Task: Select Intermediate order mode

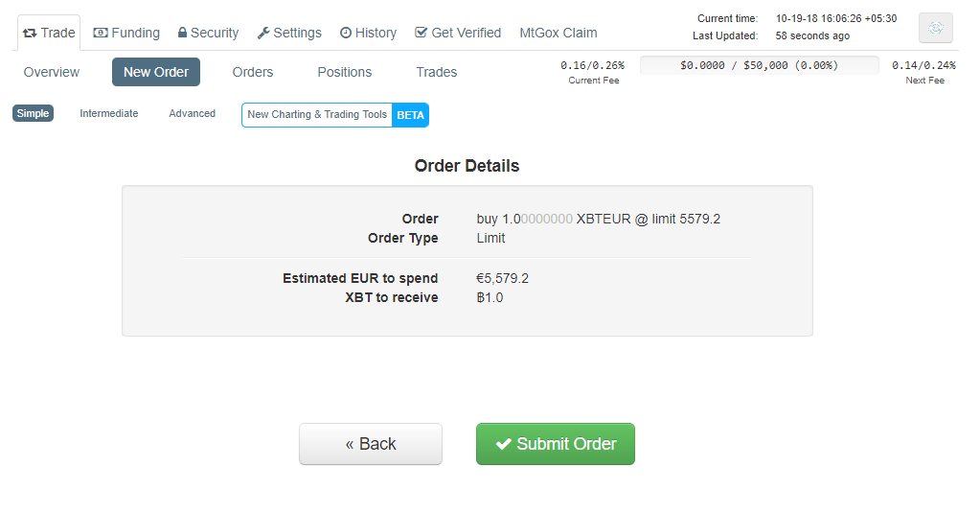Action: [x=108, y=113]
